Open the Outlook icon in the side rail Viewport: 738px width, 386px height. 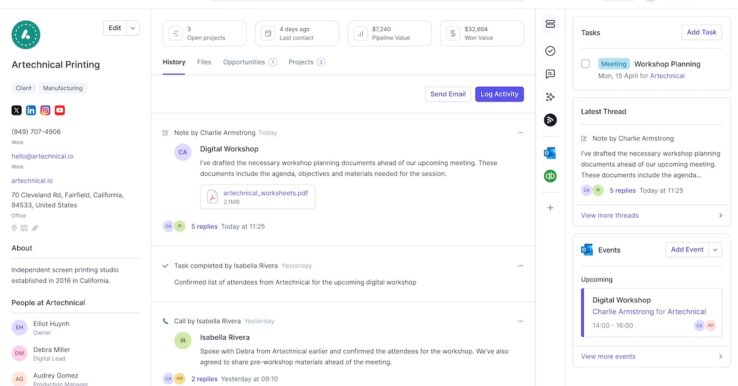click(550, 153)
